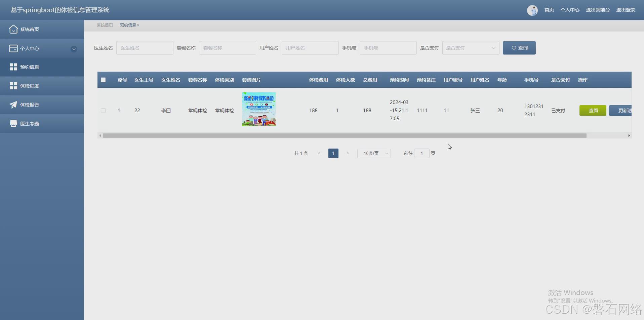Close the 预约信息 tab
644x320 pixels.
click(x=138, y=25)
